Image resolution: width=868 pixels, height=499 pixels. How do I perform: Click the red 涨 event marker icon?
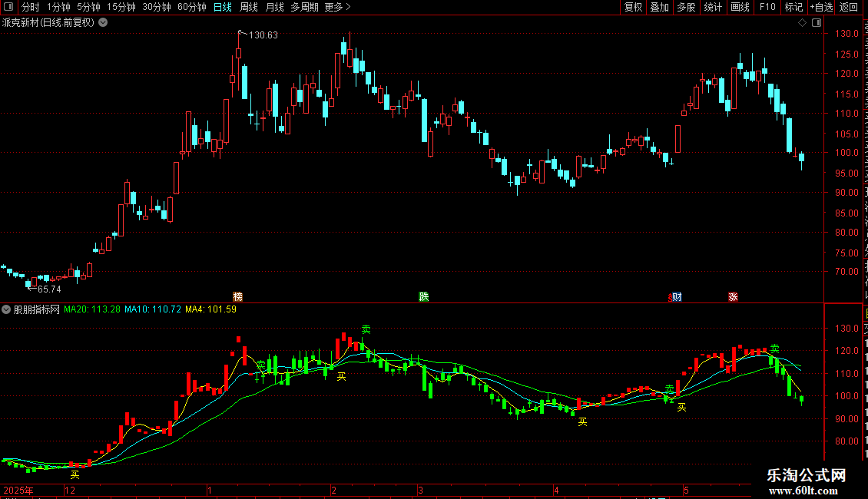coord(733,297)
